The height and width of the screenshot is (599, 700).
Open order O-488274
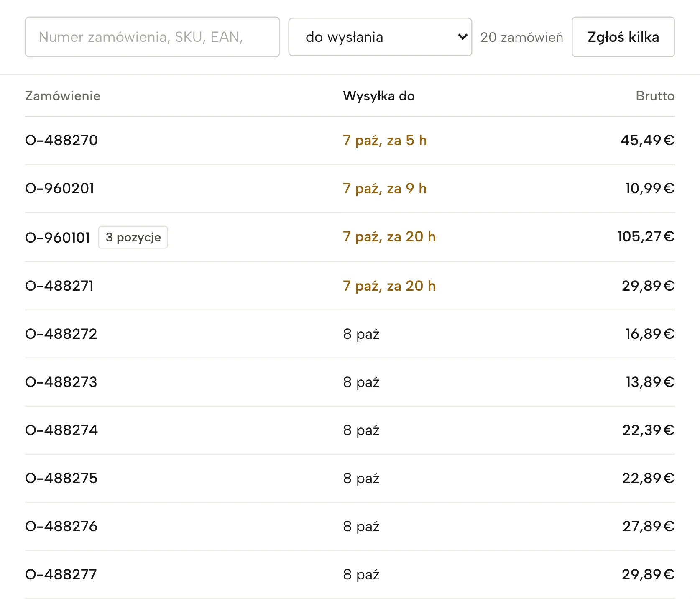tap(61, 430)
